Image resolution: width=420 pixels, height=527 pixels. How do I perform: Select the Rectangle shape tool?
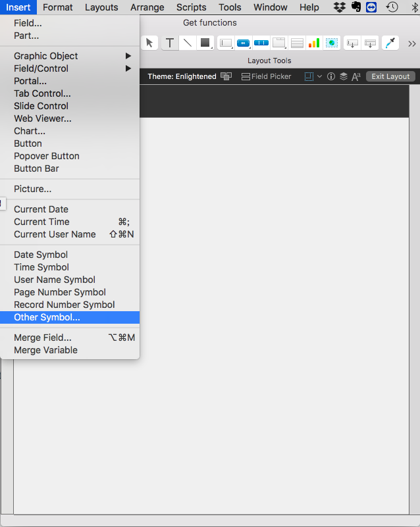click(x=205, y=43)
